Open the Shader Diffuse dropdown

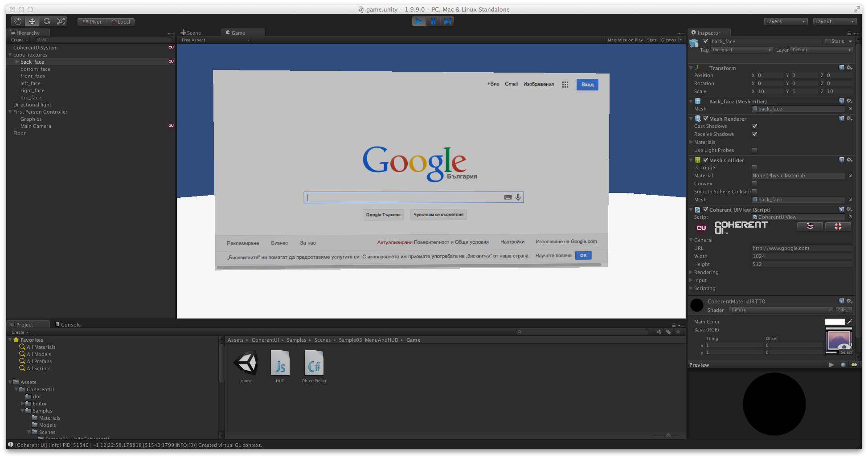coord(781,310)
